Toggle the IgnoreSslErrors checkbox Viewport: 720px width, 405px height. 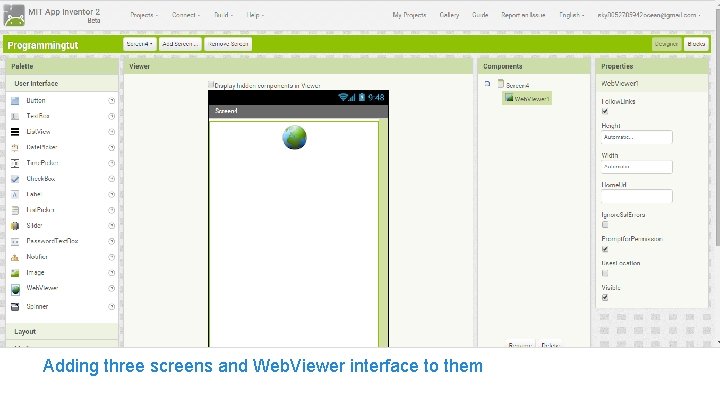[x=605, y=225]
